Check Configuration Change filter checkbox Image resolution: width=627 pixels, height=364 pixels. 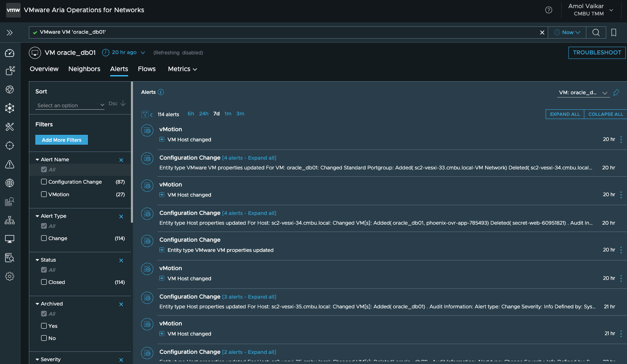click(x=44, y=182)
